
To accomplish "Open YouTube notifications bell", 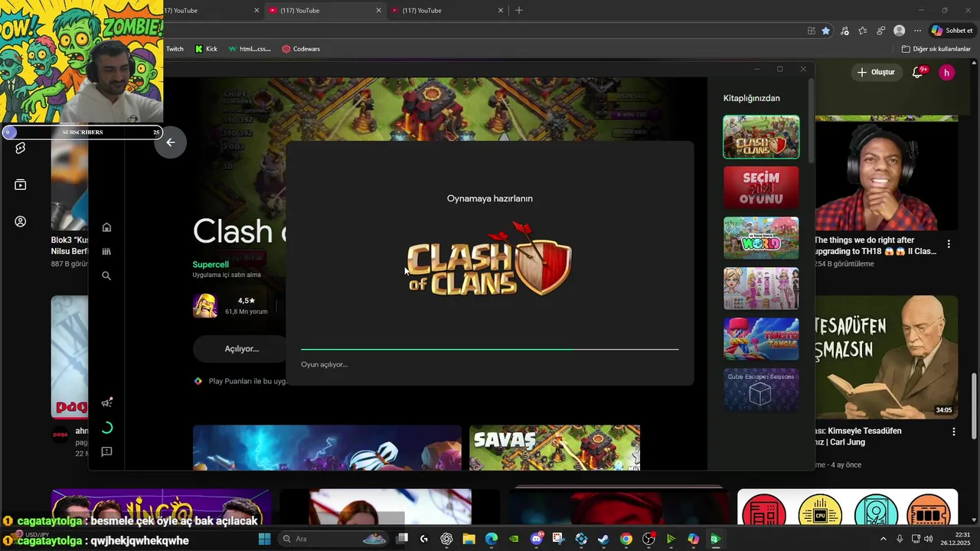I will (x=917, y=73).
